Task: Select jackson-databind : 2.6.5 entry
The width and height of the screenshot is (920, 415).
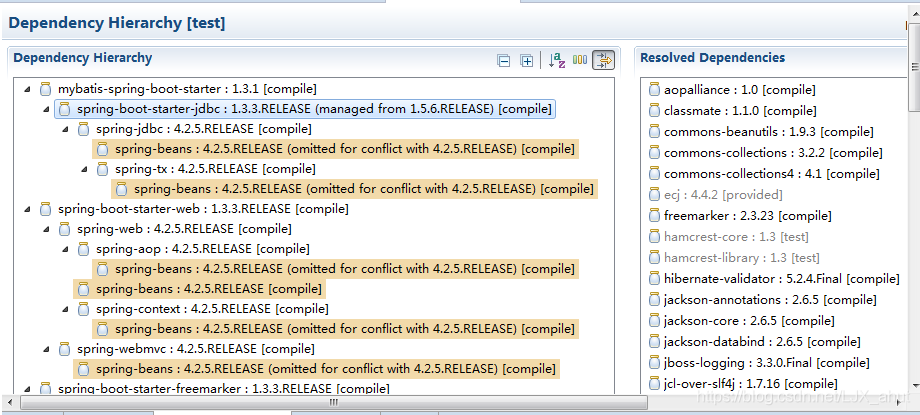Action: 755,342
